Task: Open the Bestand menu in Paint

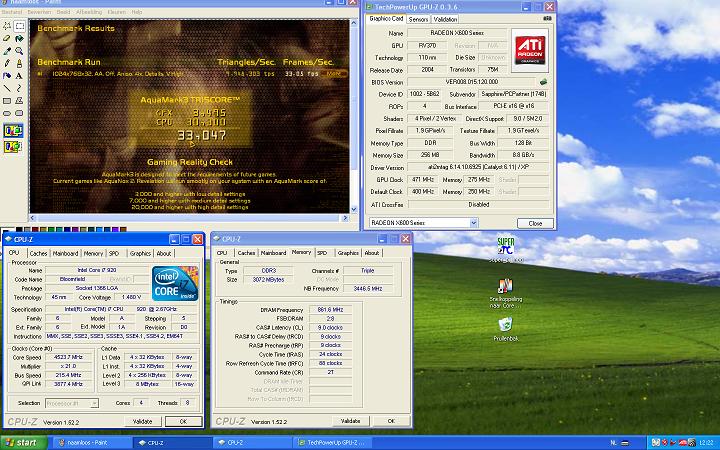Action: point(12,12)
